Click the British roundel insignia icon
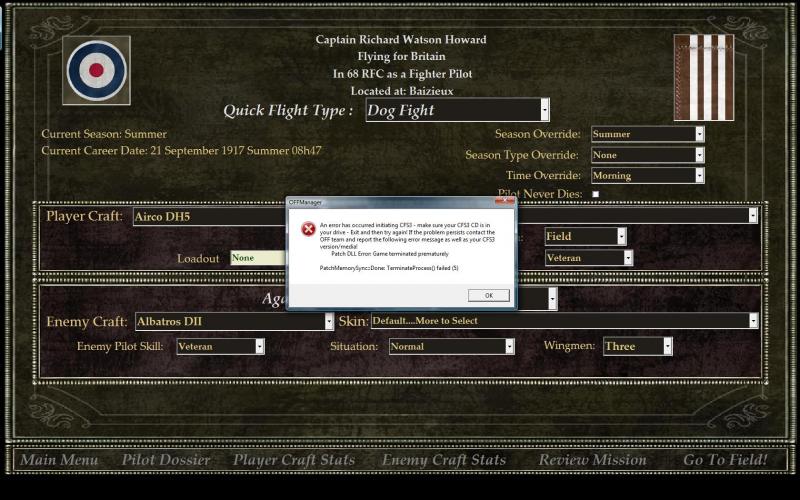This screenshot has height=500, width=800. click(96, 70)
